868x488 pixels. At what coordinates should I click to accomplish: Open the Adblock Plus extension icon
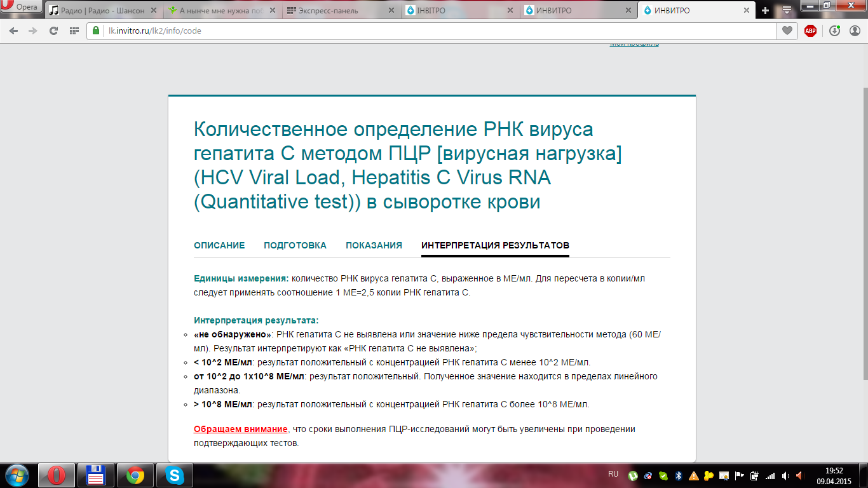[x=810, y=30]
